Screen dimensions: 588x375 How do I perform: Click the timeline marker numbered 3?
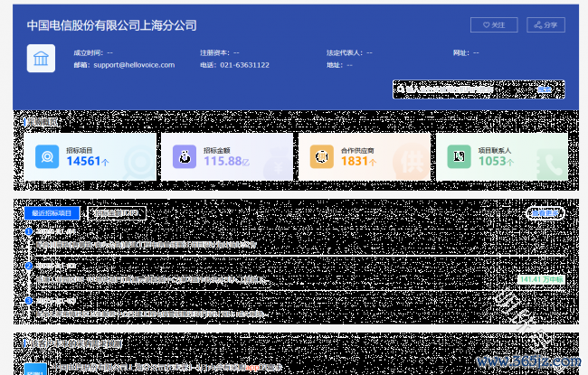tap(29, 300)
